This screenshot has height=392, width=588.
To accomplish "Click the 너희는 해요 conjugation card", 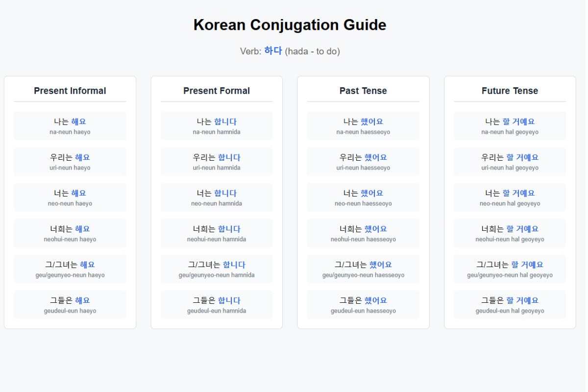I will pyautogui.click(x=70, y=233).
